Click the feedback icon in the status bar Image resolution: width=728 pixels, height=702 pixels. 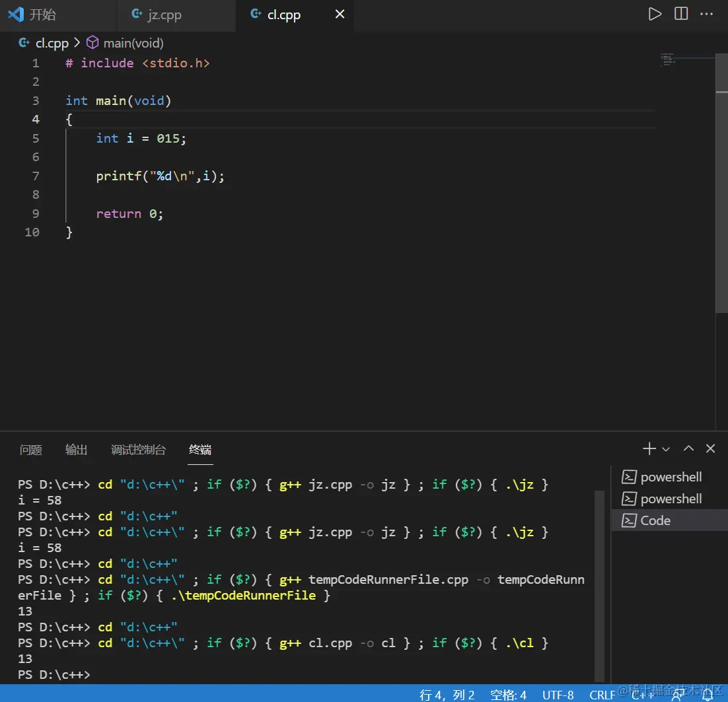click(677, 695)
